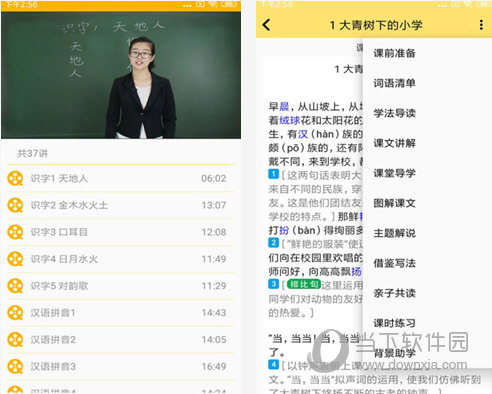Tap blue annotation marker number 2
The width and height of the screenshot is (492, 394).
273,243
